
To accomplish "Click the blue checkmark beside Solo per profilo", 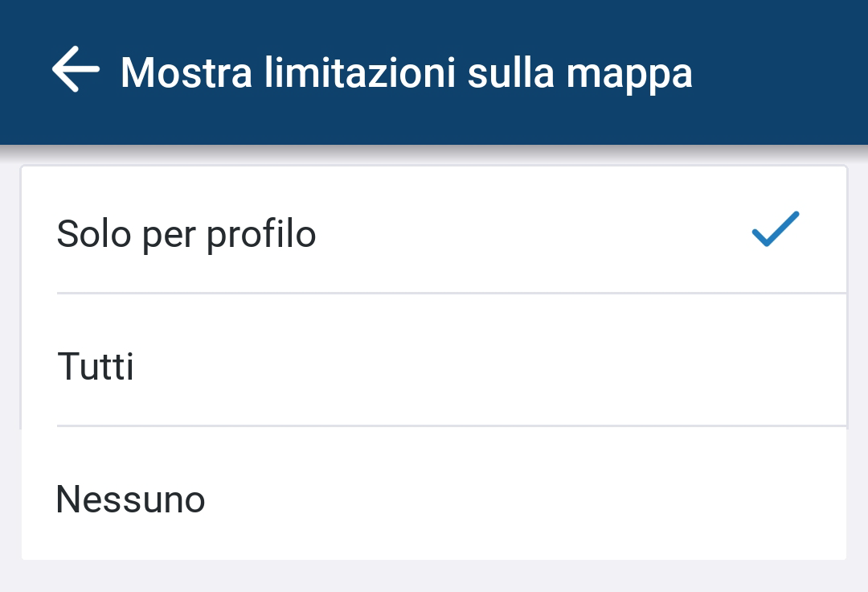I will (x=776, y=229).
